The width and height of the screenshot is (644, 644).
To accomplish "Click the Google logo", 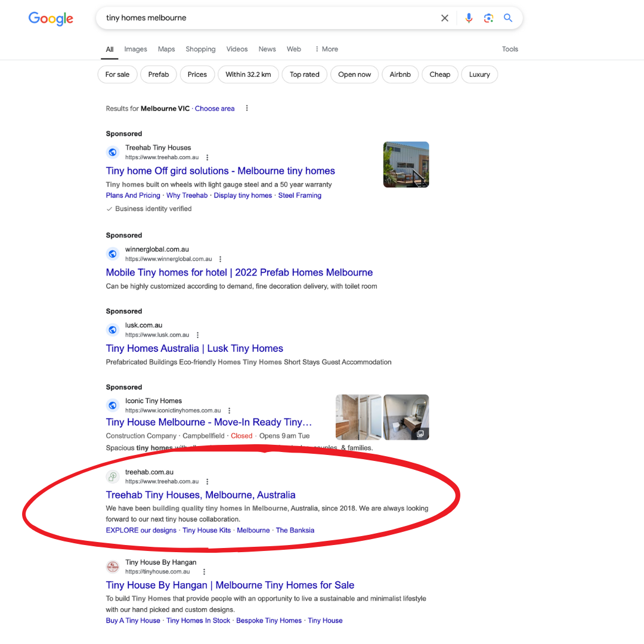I will pyautogui.click(x=51, y=18).
